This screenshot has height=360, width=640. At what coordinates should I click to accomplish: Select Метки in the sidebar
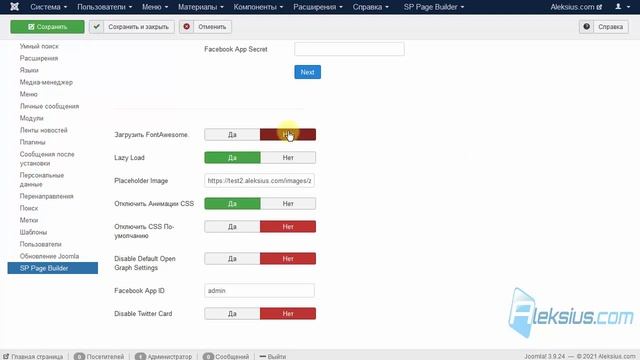click(x=29, y=220)
